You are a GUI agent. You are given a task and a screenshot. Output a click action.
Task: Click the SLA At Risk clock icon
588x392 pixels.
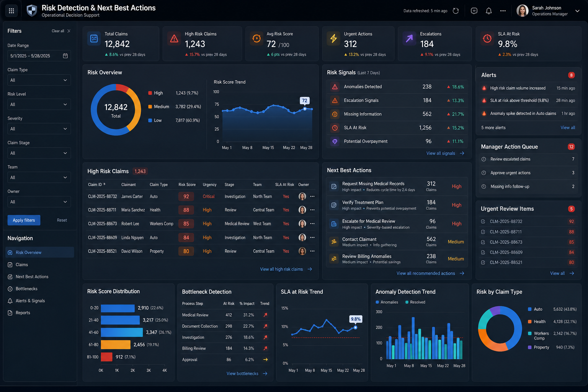tap(487, 39)
